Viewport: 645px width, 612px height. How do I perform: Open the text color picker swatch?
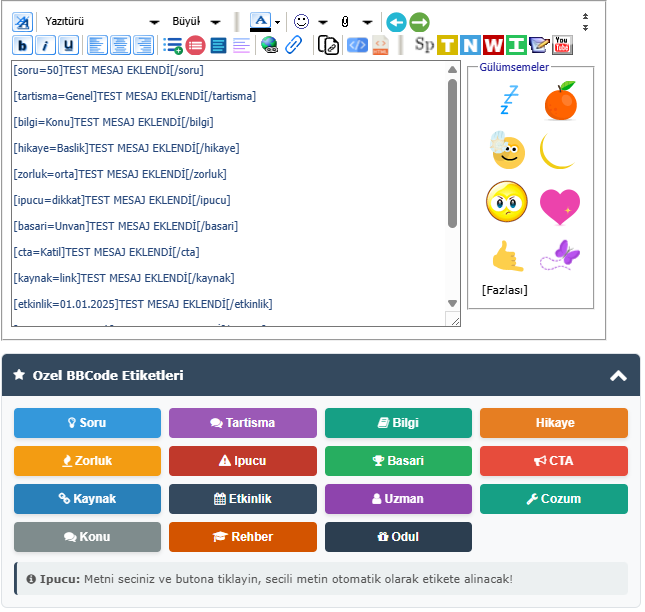click(x=260, y=21)
